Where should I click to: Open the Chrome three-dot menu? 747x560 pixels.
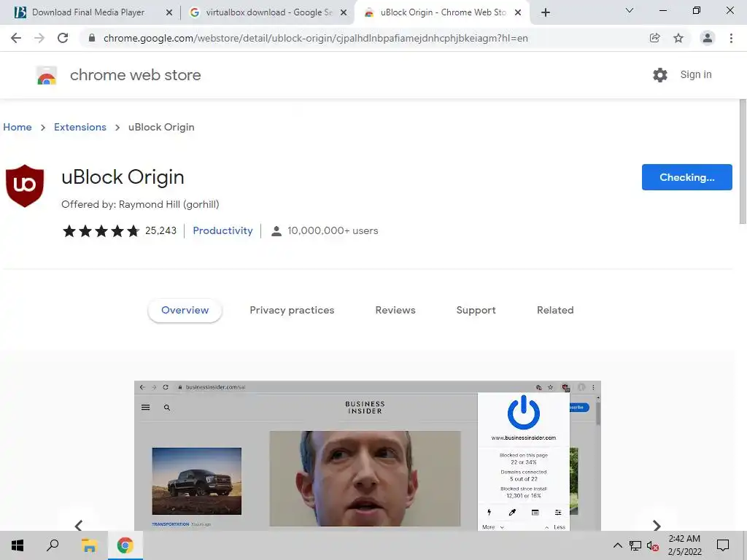(x=731, y=38)
